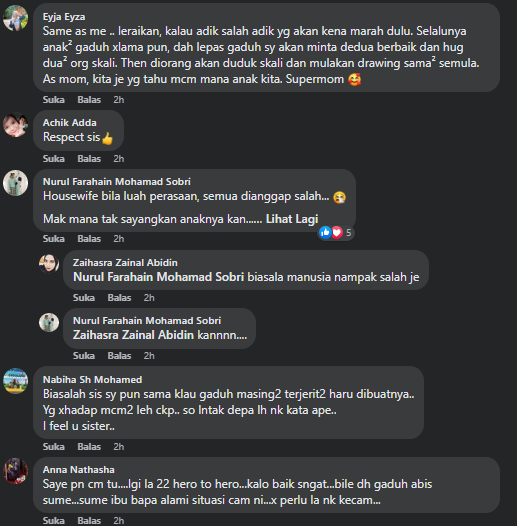Click Nurul Farahain's top-level comment avatar
Viewport: 517px width, 526px height.
(x=15, y=183)
